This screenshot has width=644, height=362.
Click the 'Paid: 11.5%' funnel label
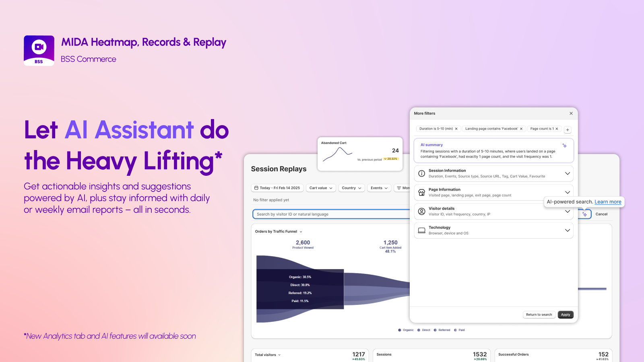tap(300, 301)
